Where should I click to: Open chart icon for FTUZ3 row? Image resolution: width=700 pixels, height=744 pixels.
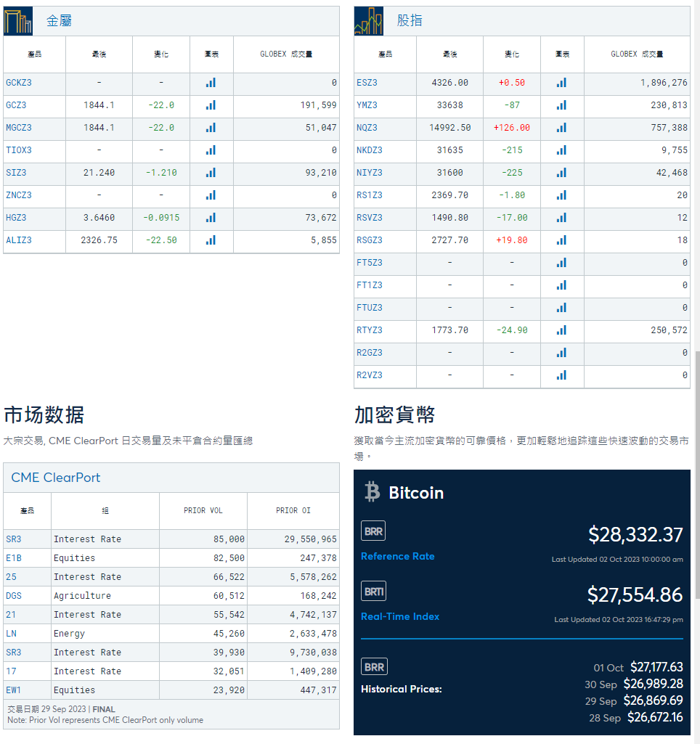pyautogui.click(x=561, y=308)
